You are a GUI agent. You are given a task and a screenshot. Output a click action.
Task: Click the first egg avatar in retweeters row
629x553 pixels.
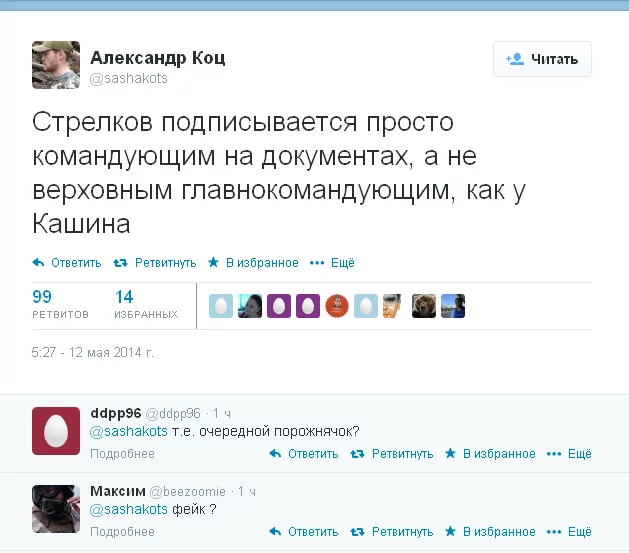221,306
